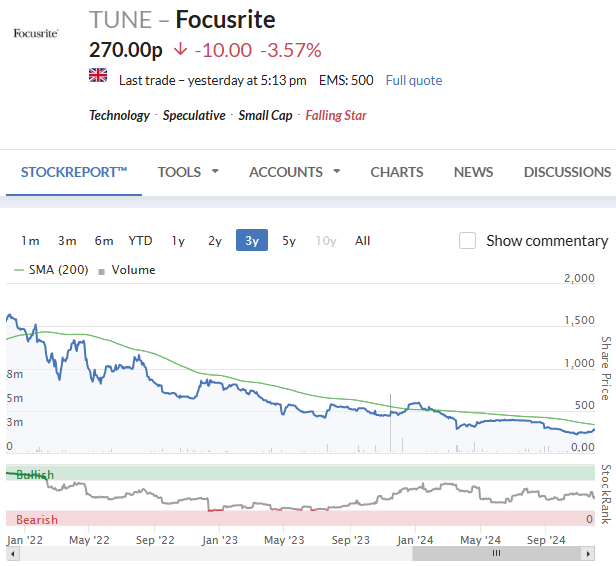Click the Bullish band label
Screen dimensions: 616x566
(x=35, y=475)
